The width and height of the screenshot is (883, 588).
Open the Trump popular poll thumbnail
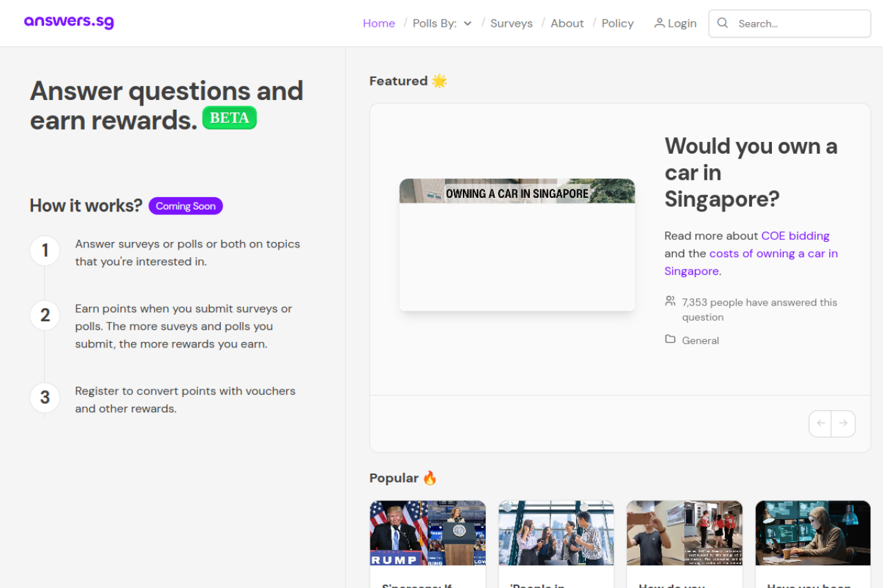point(428,533)
